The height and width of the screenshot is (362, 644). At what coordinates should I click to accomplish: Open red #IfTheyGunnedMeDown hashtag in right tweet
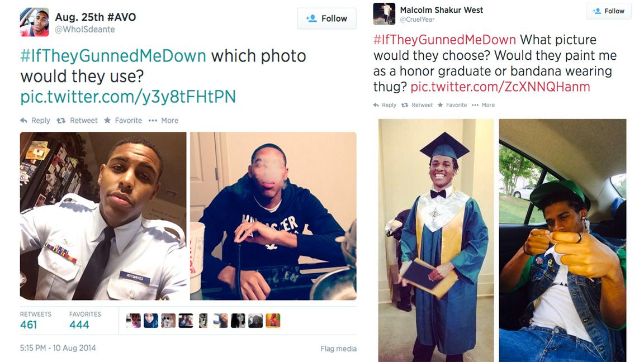(444, 40)
